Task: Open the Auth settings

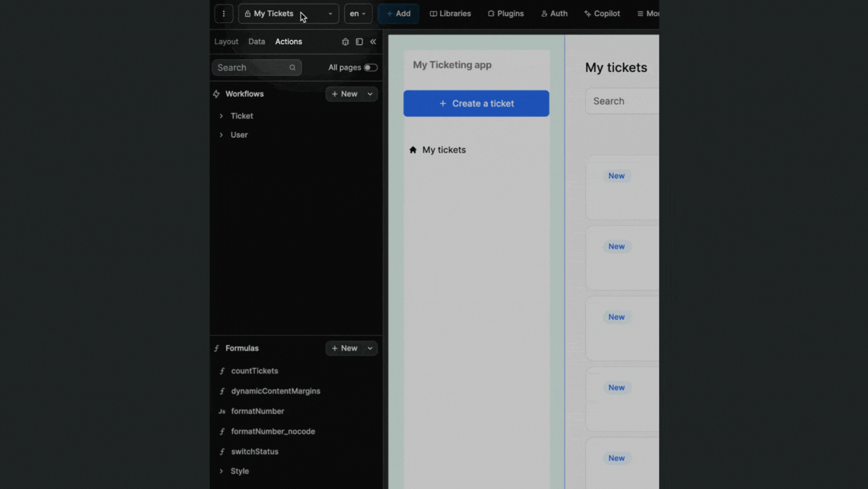Action: [554, 13]
